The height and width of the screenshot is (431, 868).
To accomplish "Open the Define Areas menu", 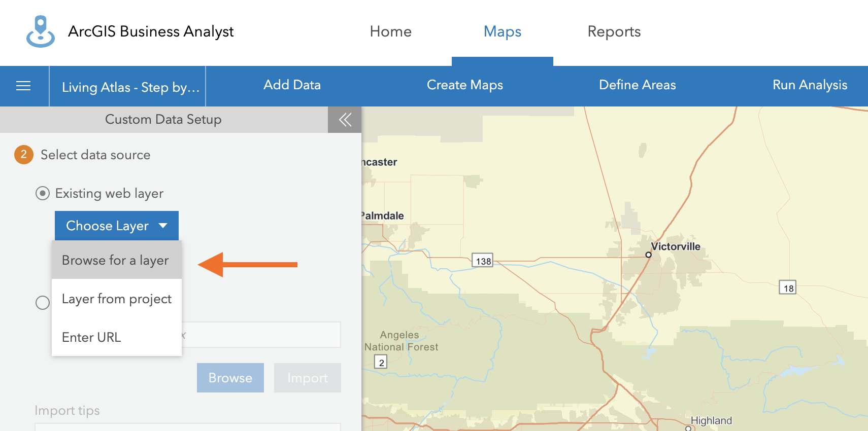I will [x=638, y=85].
